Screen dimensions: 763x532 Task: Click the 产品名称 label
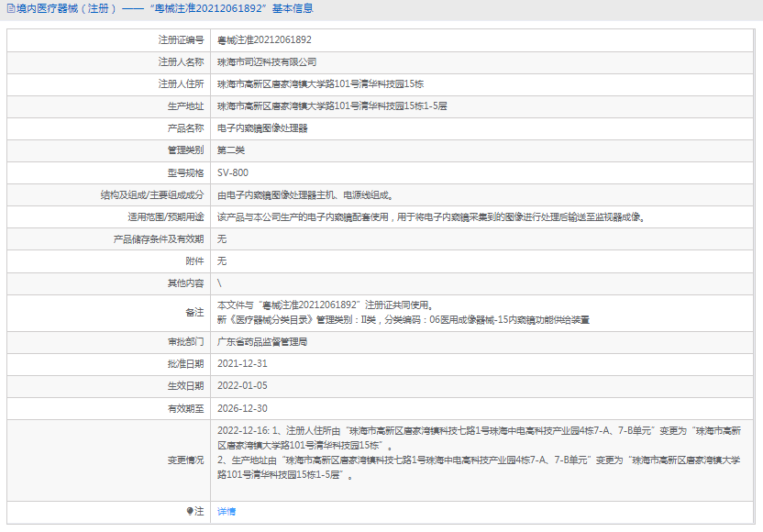[185, 128]
